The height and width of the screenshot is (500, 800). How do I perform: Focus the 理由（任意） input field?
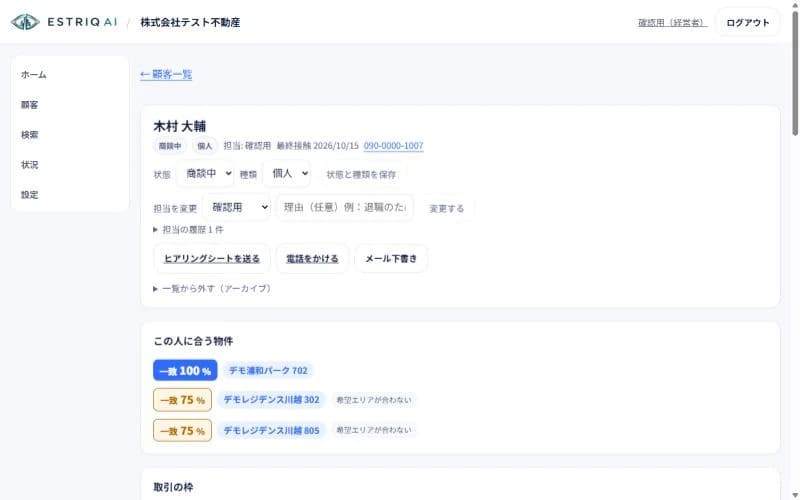pos(345,207)
